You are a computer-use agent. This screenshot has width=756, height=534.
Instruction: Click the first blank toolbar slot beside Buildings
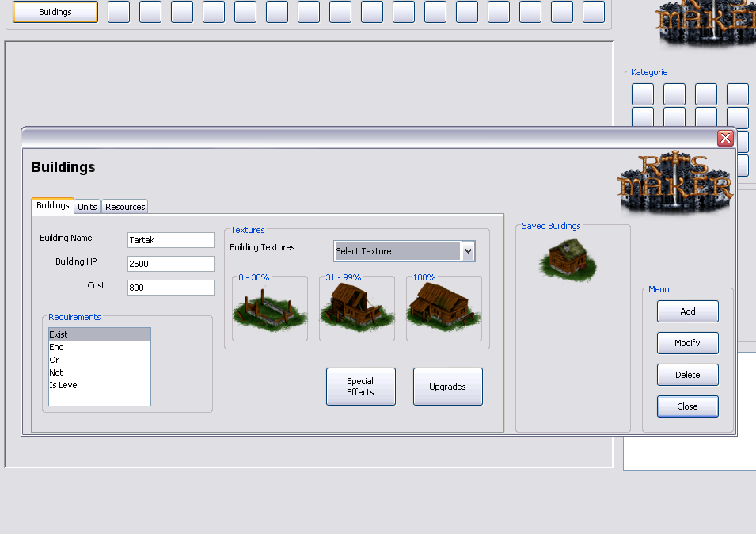click(x=118, y=12)
